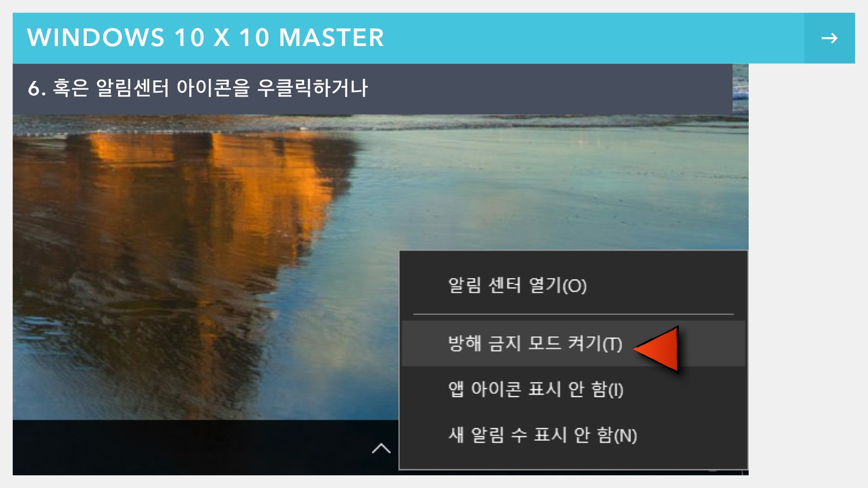Click the separator line in the context menu
Screen dimensions: 868x488
(573, 314)
